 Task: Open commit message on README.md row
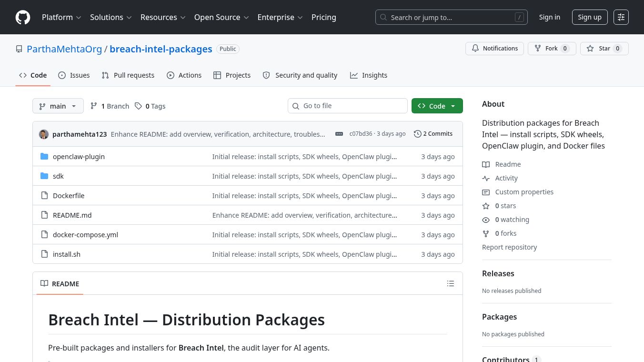click(304, 215)
